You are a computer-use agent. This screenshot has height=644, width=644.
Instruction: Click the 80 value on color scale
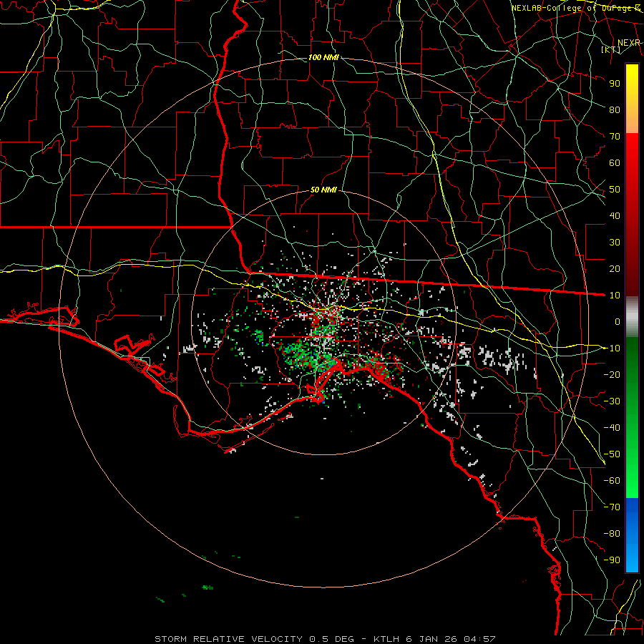(x=615, y=109)
